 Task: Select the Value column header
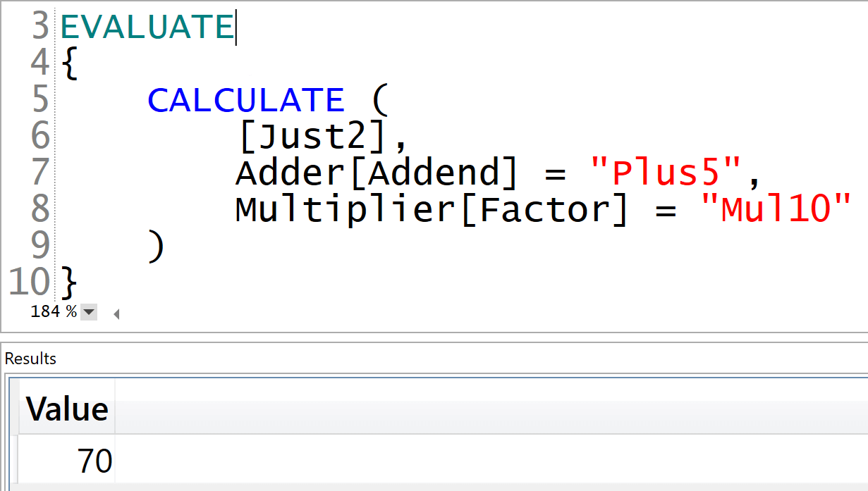pos(67,409)
